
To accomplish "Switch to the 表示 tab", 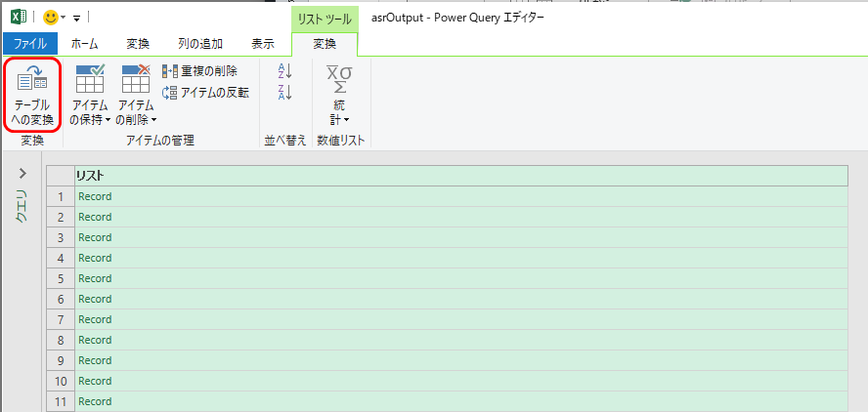I will click(x=264, y=44).
